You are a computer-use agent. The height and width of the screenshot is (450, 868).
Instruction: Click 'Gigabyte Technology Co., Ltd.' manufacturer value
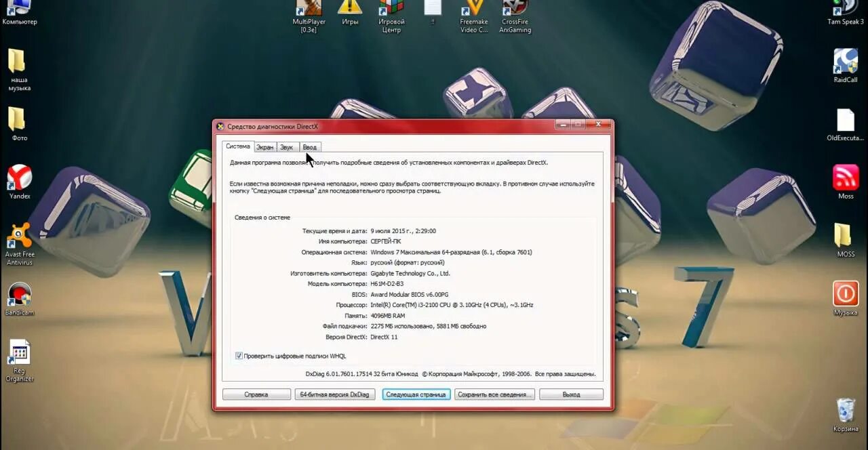tap(410, 273)
